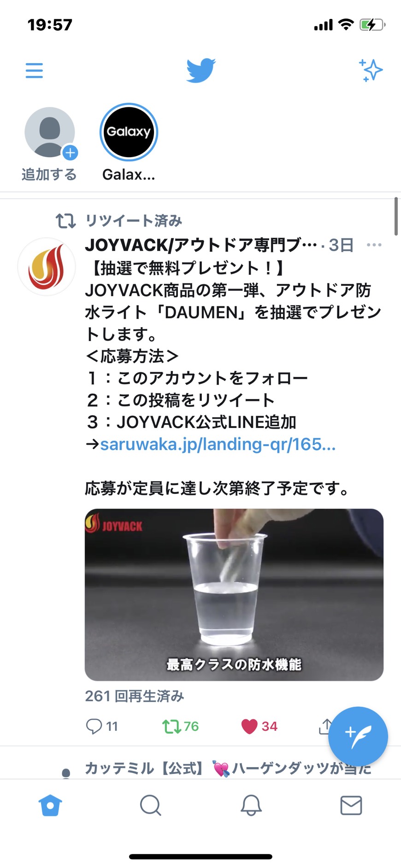Tap the compose tweet floating button
Viewport: 401px width, 868px height.
pos(358,736)
